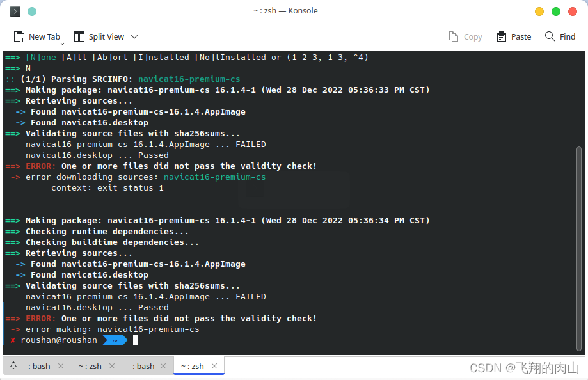Click the Split View button
Viewport: 588px width, 380px height.
[99, 36]
